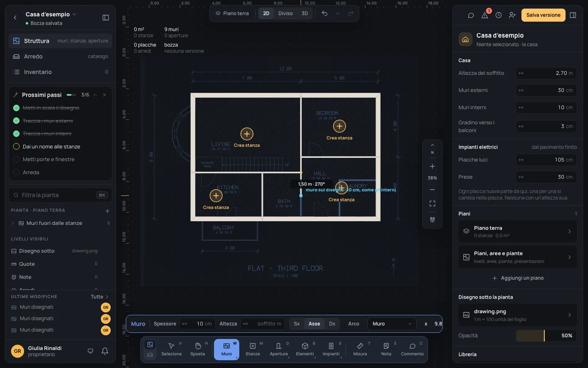Set wall alignment to Sx
Image resolution: width=588 pixels, height=368 pixels.
297,324
